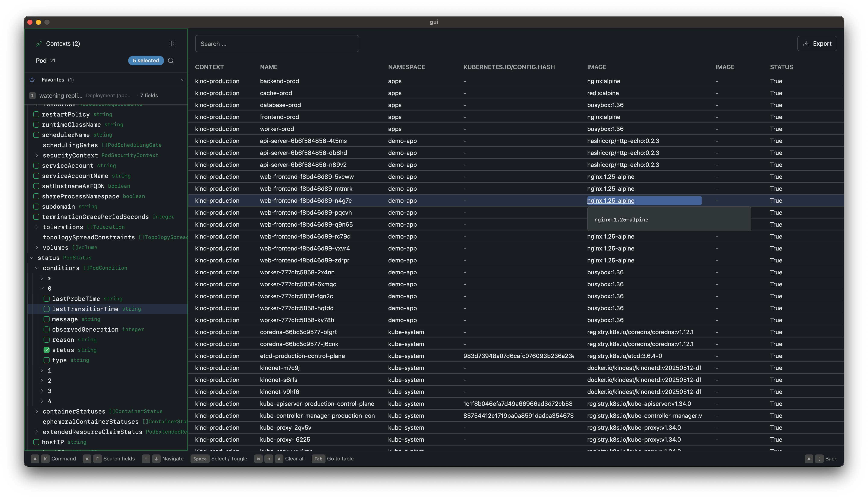Click the Export button
Image resolution: width=868 pixels, height=498 pixels.
(x=817, y=44)
